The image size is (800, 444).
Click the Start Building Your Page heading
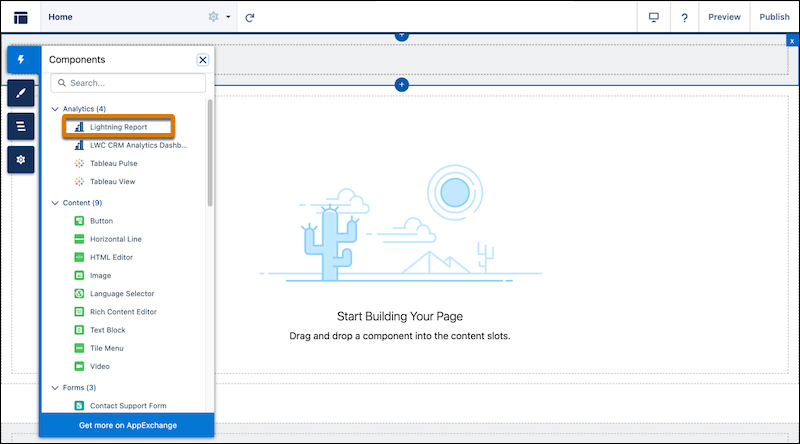pyautogui.click(x=400, y=316)
